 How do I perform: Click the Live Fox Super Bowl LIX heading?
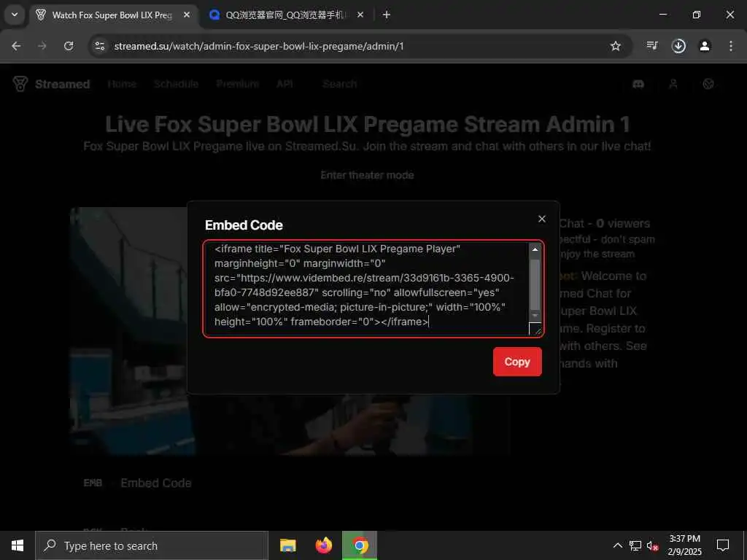(368, 124)
